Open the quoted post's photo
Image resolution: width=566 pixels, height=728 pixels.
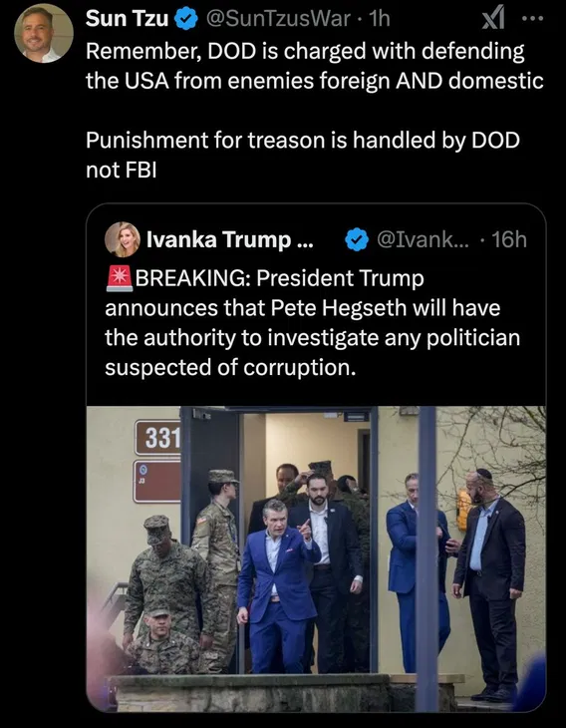(x=316, y=558)
